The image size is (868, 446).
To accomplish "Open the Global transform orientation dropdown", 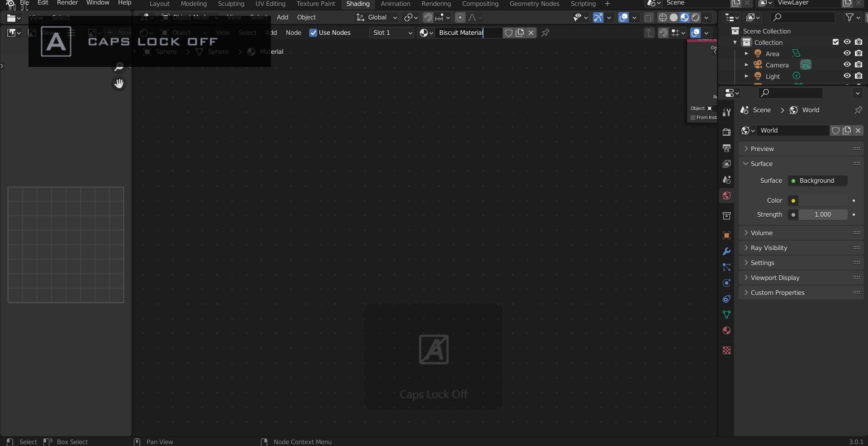I will [377, 18].
